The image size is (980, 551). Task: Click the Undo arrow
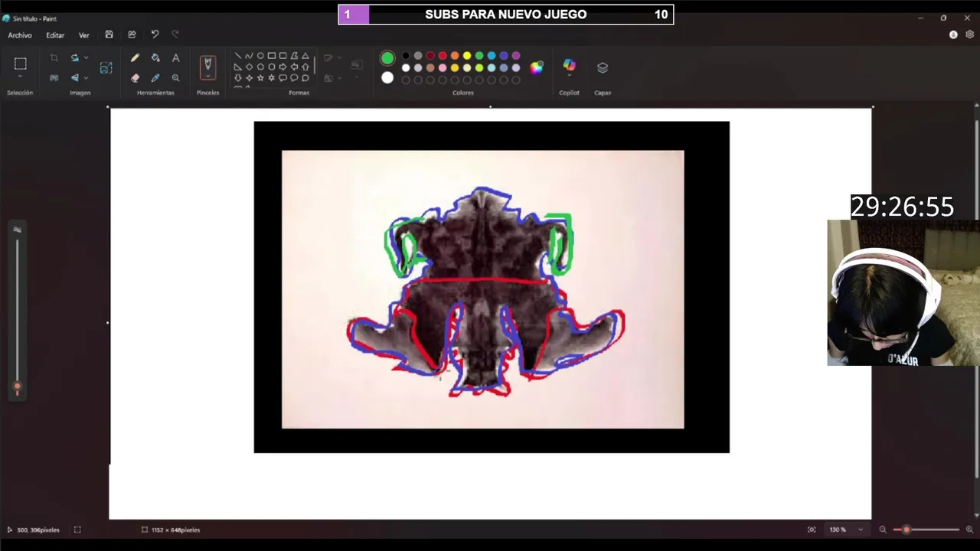click(x=155, y=34)
